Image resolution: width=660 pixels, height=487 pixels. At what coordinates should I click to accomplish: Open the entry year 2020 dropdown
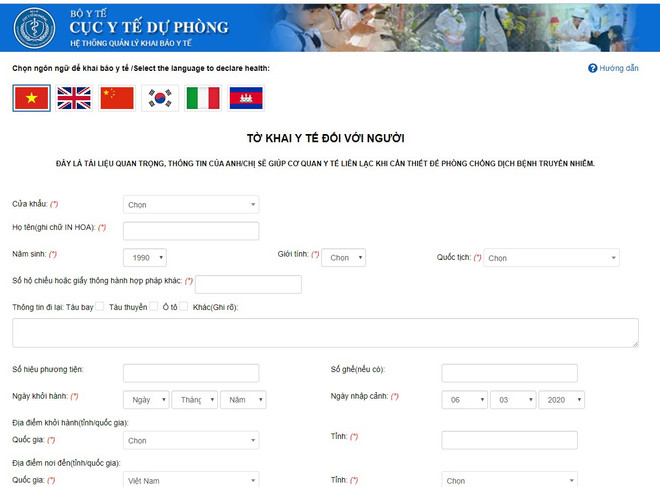pyautogui.click(x=562, y=400)
